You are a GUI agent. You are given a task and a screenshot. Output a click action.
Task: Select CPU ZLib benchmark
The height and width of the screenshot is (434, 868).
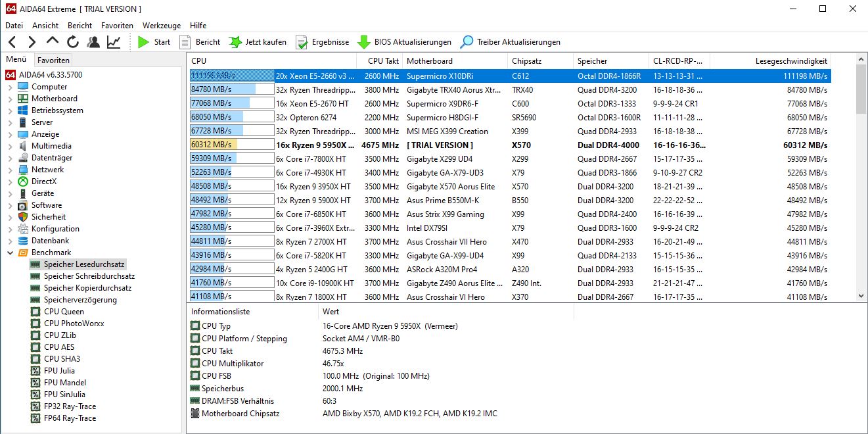[60, 335]
